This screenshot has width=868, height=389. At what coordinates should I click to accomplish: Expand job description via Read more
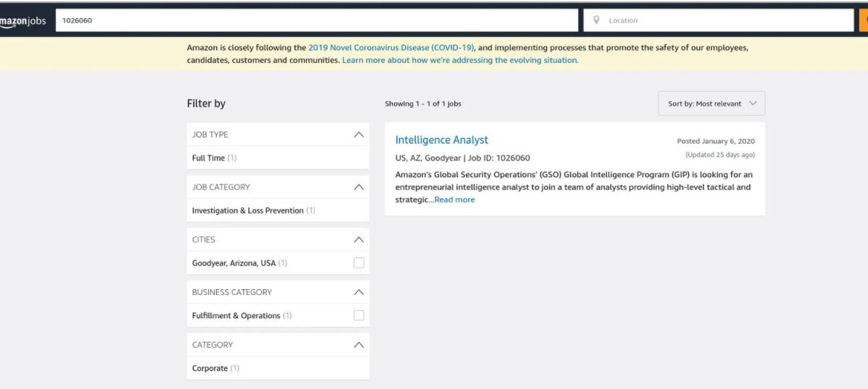coord(455,200)
